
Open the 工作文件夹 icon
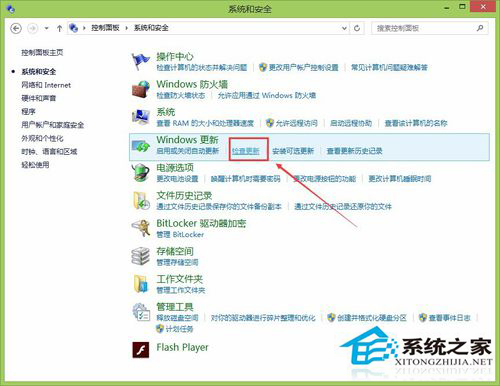point(141,284)
